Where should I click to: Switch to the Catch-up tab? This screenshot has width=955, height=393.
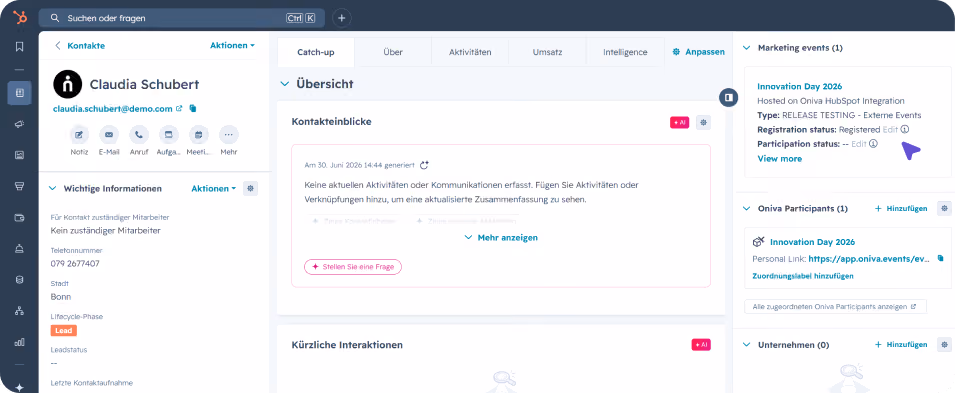pyautogui.click(x=315, y=52)
